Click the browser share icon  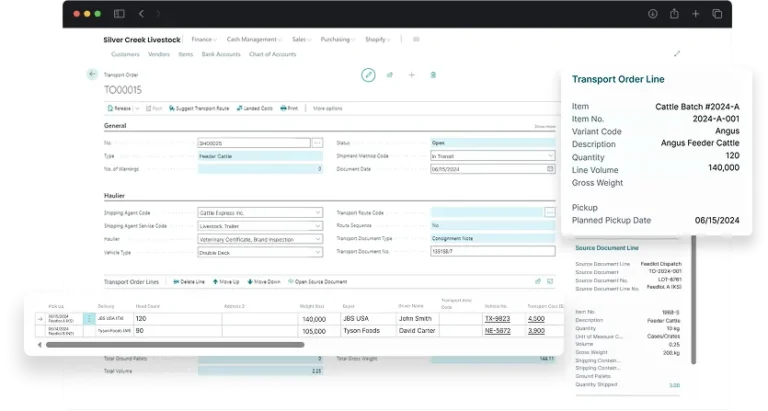[674, 14]
